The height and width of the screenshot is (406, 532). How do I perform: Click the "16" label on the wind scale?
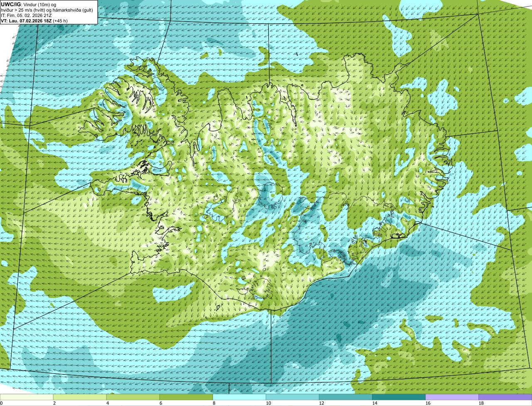click(428, 403)
